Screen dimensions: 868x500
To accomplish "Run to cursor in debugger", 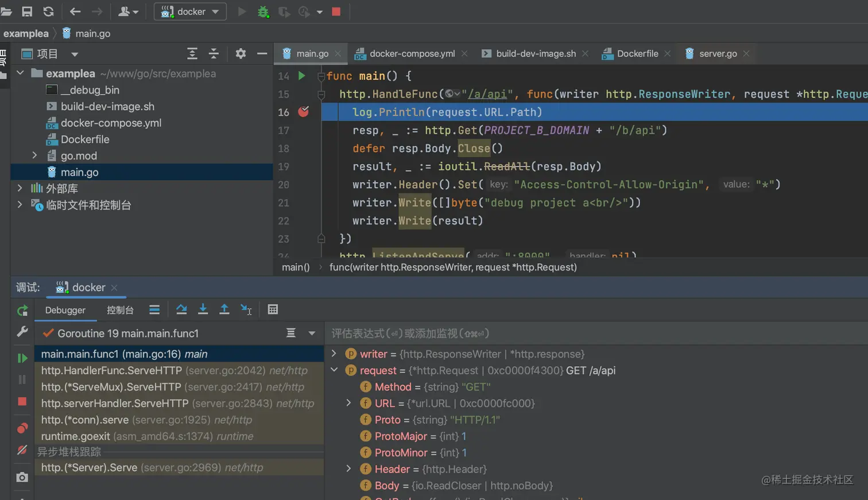I will (x=246, y=310).
